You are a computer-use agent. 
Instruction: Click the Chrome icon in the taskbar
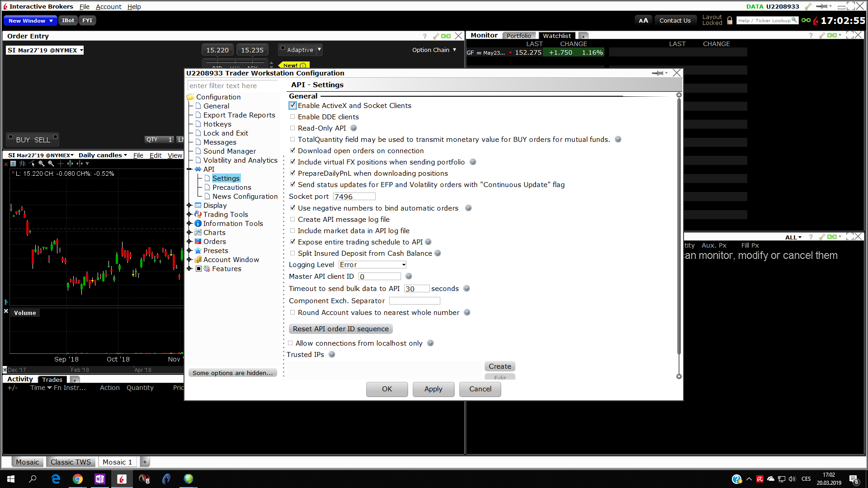click(x=78, y=479)
